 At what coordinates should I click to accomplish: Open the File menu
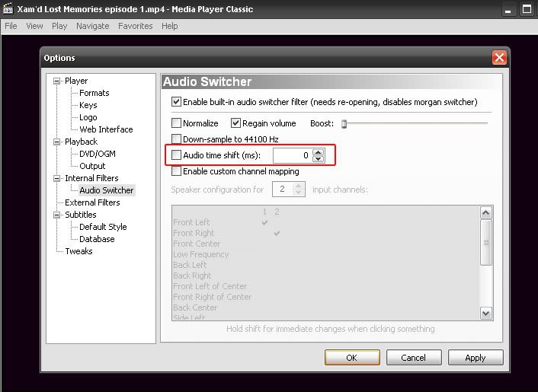11,26
